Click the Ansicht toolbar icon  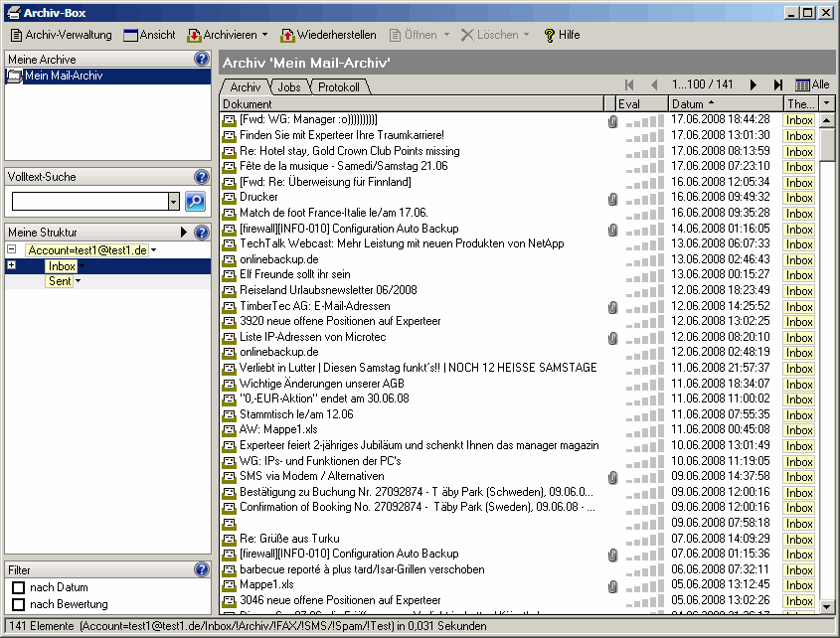click(x=131, y=35)
